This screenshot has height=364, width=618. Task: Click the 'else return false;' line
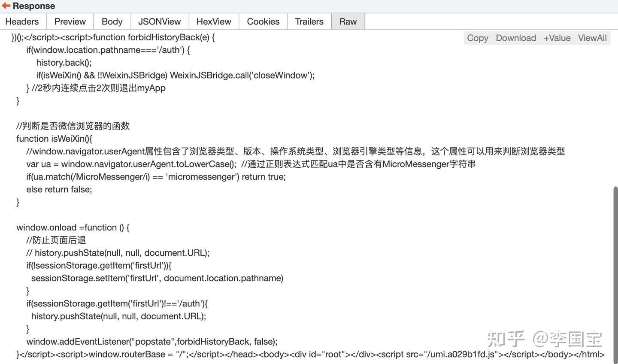(x=59, y=189)
